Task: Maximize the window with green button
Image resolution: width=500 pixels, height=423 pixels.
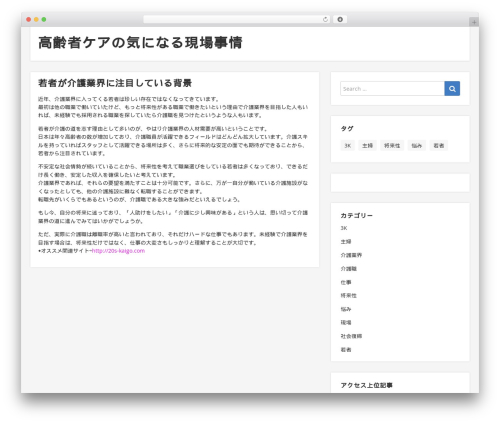Action: click(44, 20)
